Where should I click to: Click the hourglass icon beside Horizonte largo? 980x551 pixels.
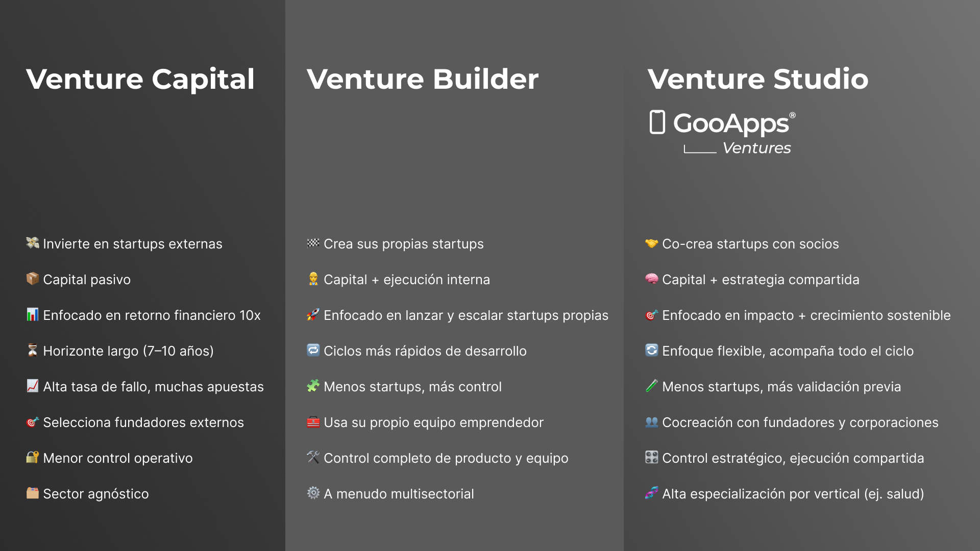point(32,350)
